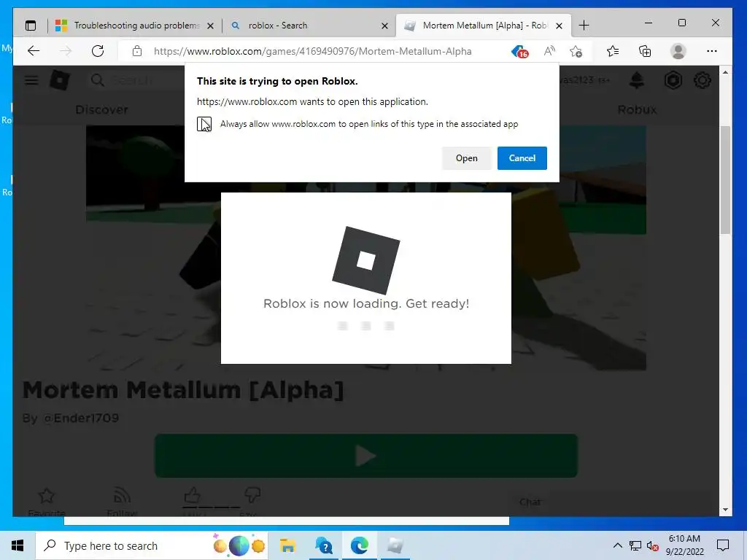The width and height of the screenshot is (747, 560).
Task: Click the Roblox logo icon
Action: pyautogui.click(x=60, y=80)
